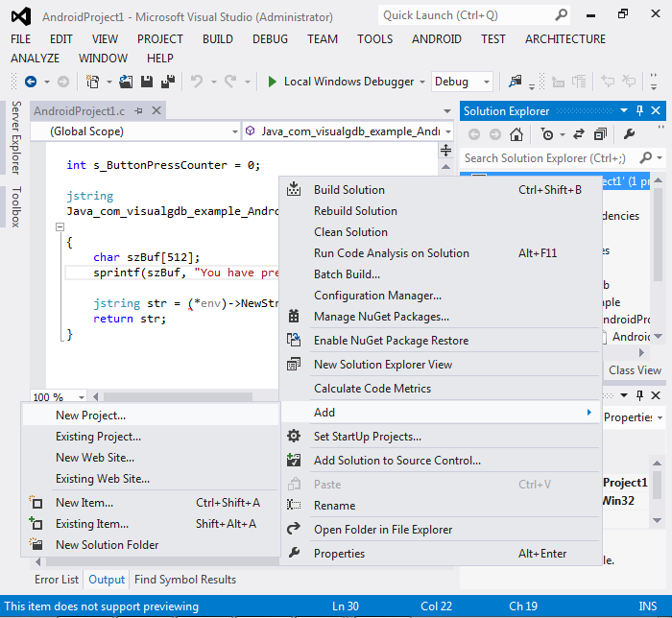
Task: Click the Manage NuGet Packages icon
Action: [295, 317]
